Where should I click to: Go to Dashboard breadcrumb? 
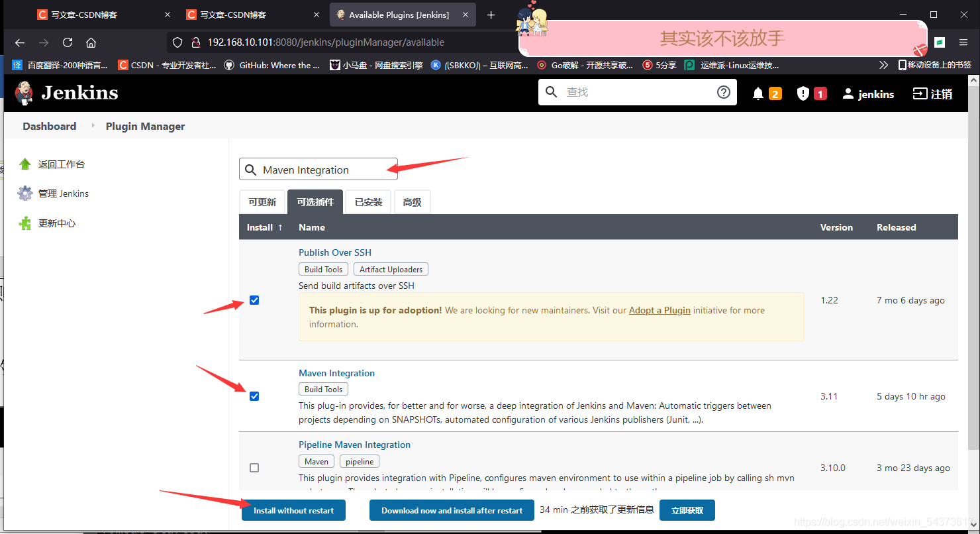50,126
